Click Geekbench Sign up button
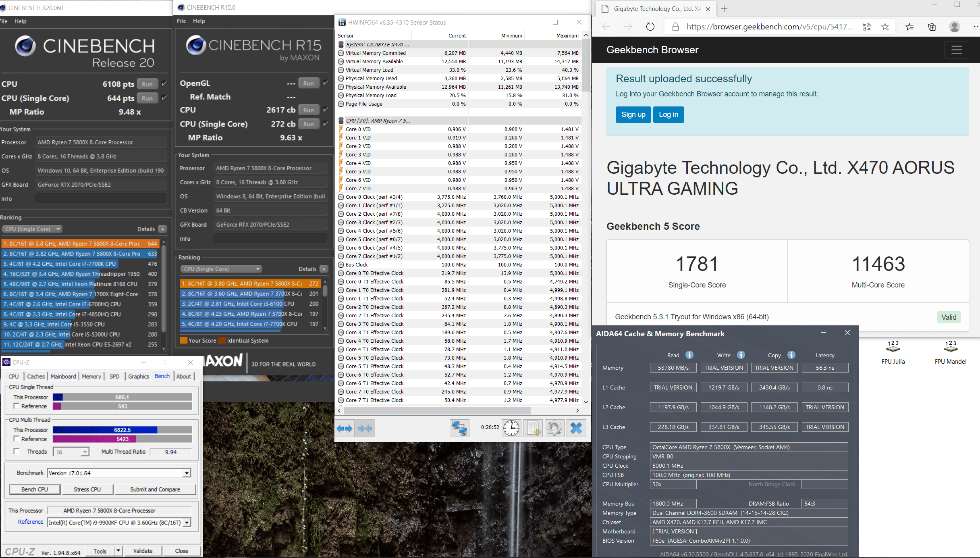The height and width of the screenshot is (558, 980). click(x=633, y=115)
